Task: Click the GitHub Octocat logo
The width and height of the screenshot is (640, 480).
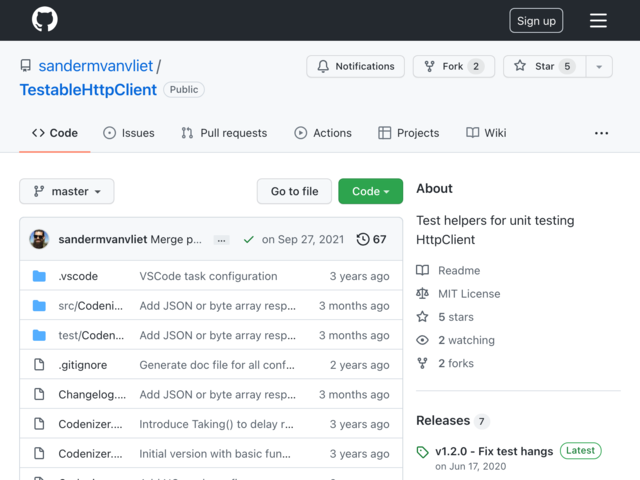Action: [x=44, y=20]
